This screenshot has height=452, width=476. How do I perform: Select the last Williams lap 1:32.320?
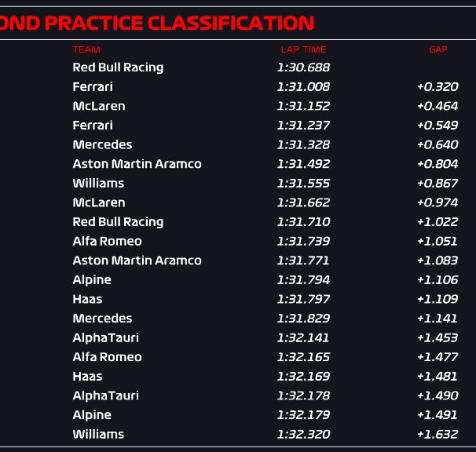[x=303, y=435]
